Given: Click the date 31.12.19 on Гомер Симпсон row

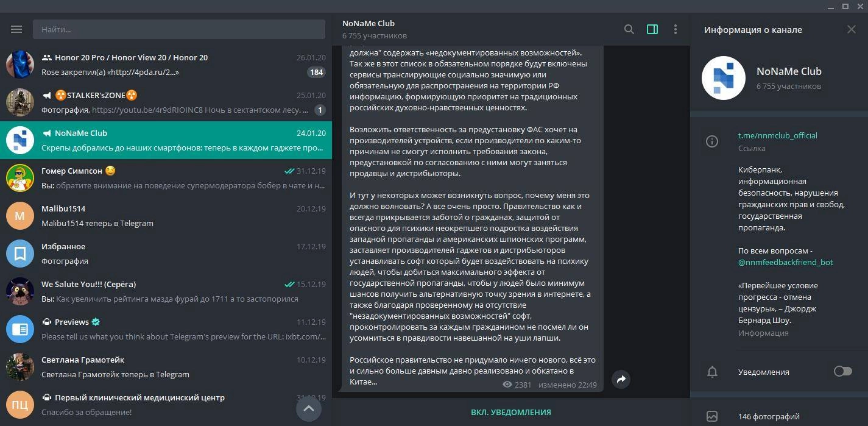Looking at the screenshot, I should click(x=311, y=171).
